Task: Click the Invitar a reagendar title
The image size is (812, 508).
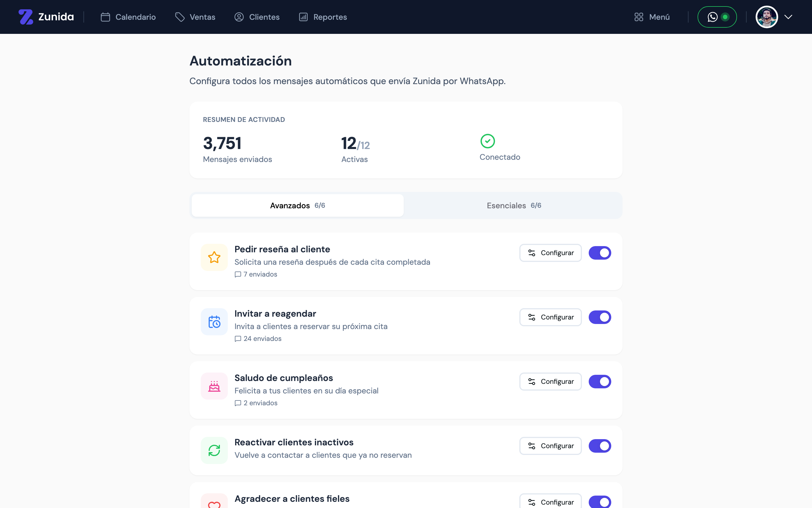Action: (275, 314)
